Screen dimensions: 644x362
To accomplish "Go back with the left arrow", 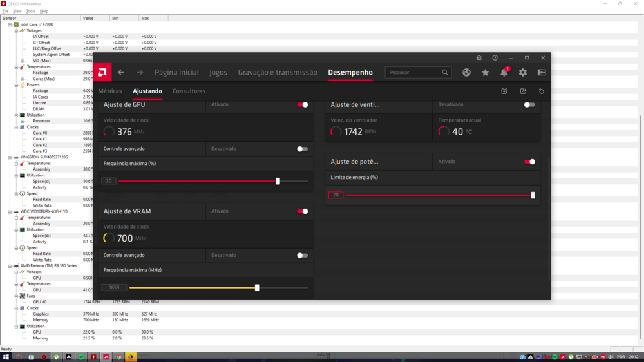I will [x=121, y=73].
